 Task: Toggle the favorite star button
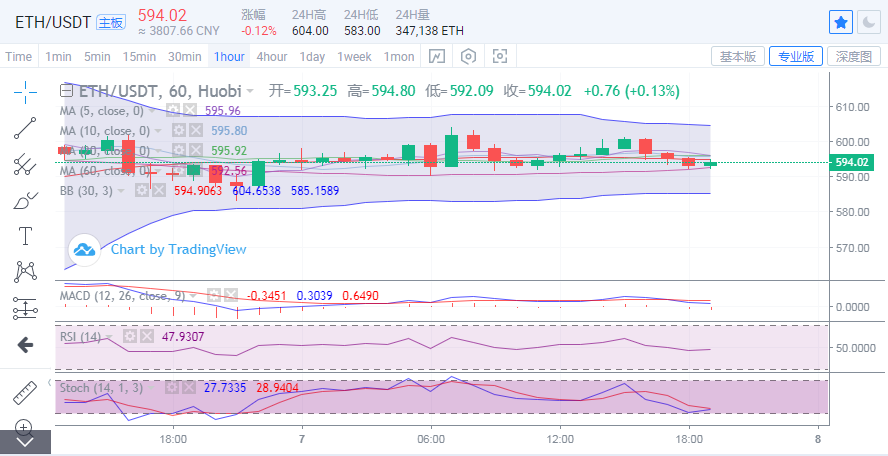841,22
